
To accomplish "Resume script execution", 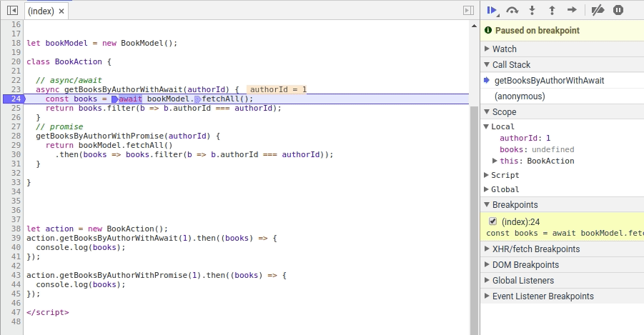I will 492,10.
